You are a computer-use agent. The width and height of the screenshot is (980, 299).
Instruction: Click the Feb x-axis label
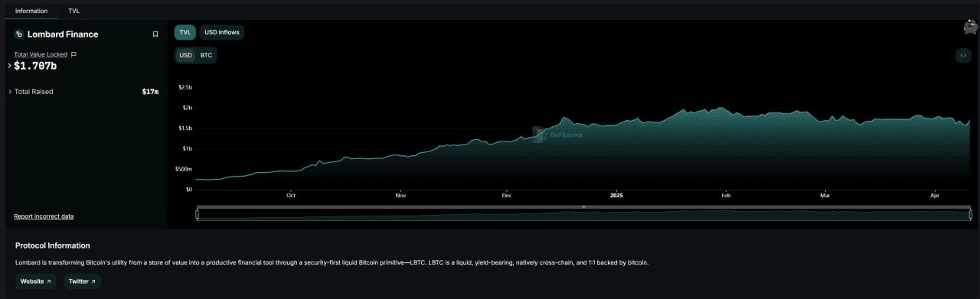point(726,196)
